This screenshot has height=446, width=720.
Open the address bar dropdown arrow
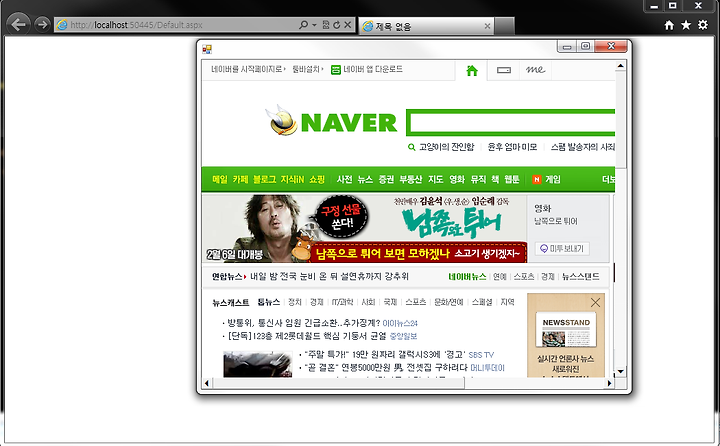pyautogui.click(x=314, y=25)
